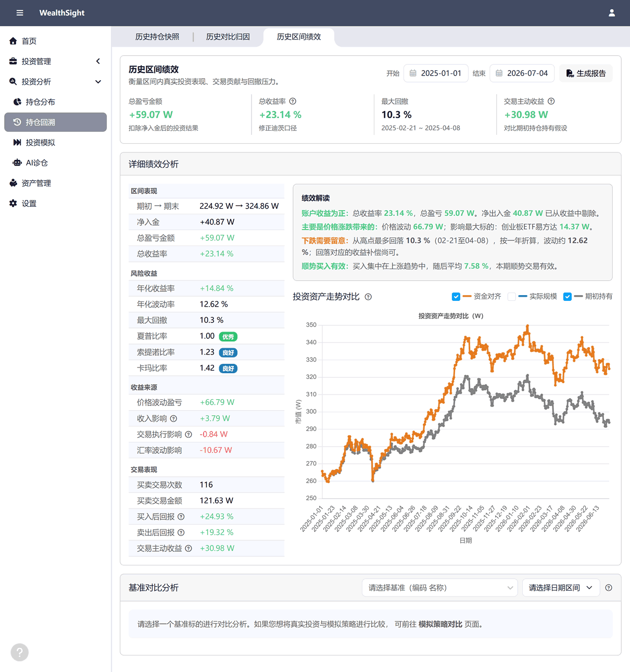
Task: Open 资产管理 in the sidebar
Action: pos(56,183)
